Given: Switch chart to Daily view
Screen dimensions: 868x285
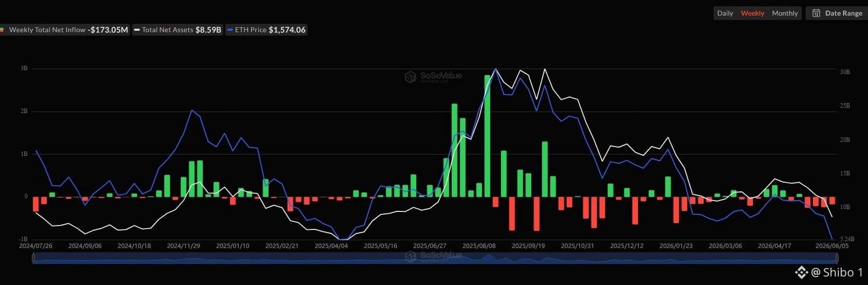Looking at the screenshot, I should [725, 13].
